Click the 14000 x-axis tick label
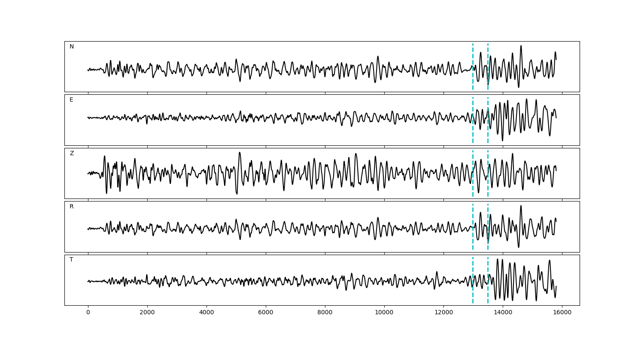Image resolution: width=644 pixels, height=343 pixels. 503,313
